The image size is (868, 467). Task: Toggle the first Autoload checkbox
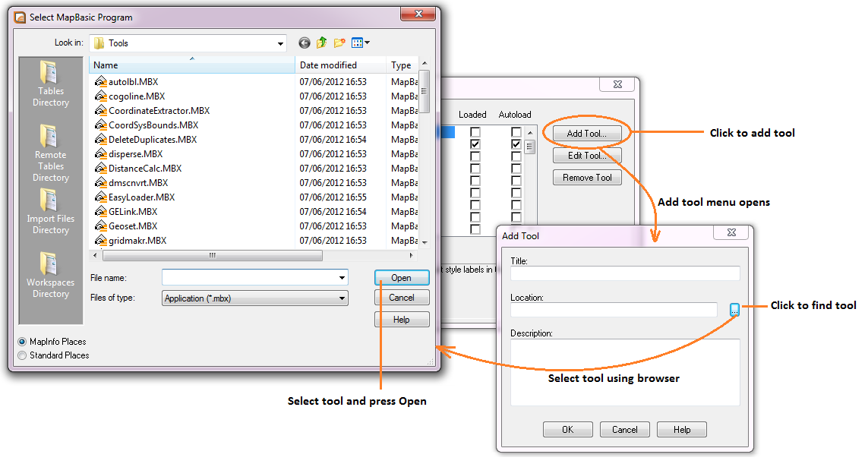[516, 131]
